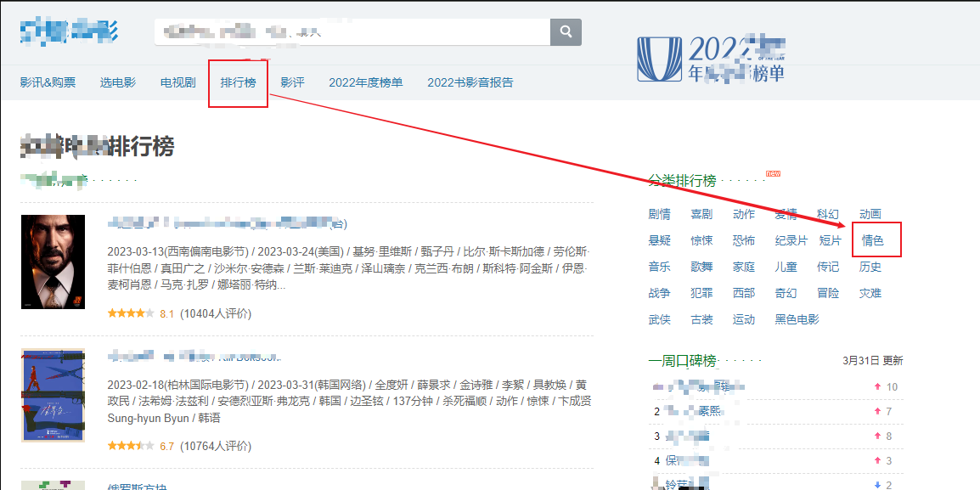Select the 奇幻 category link
This screenshot has width=980, height=490.
coord(786,293)
